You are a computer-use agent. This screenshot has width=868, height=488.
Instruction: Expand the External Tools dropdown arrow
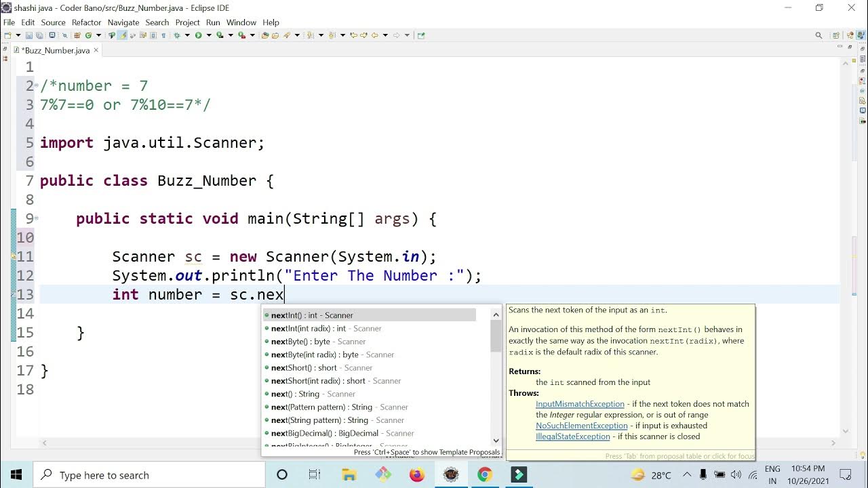pos(252,35)
